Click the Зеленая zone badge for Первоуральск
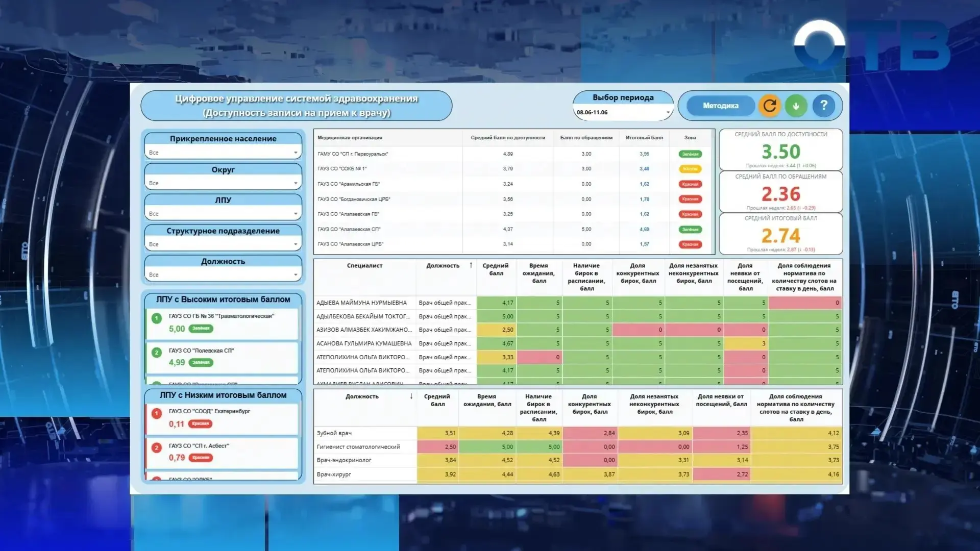Viewport: 980px width, 551px height. point(690,154)
